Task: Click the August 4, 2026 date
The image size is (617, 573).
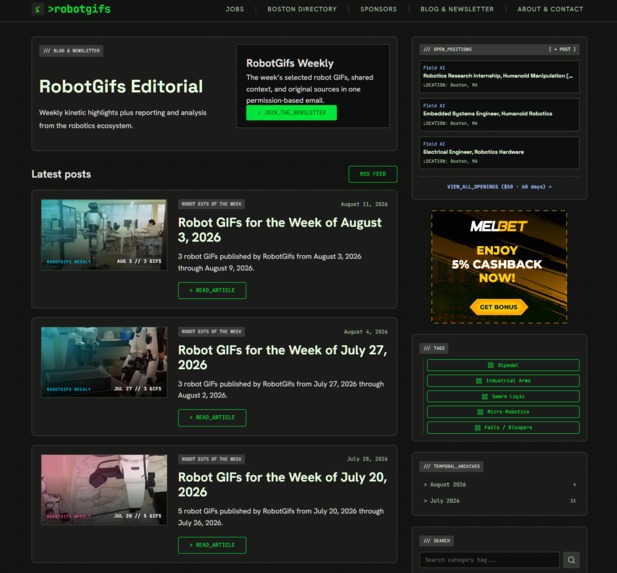Action: (x=366, y=332)
